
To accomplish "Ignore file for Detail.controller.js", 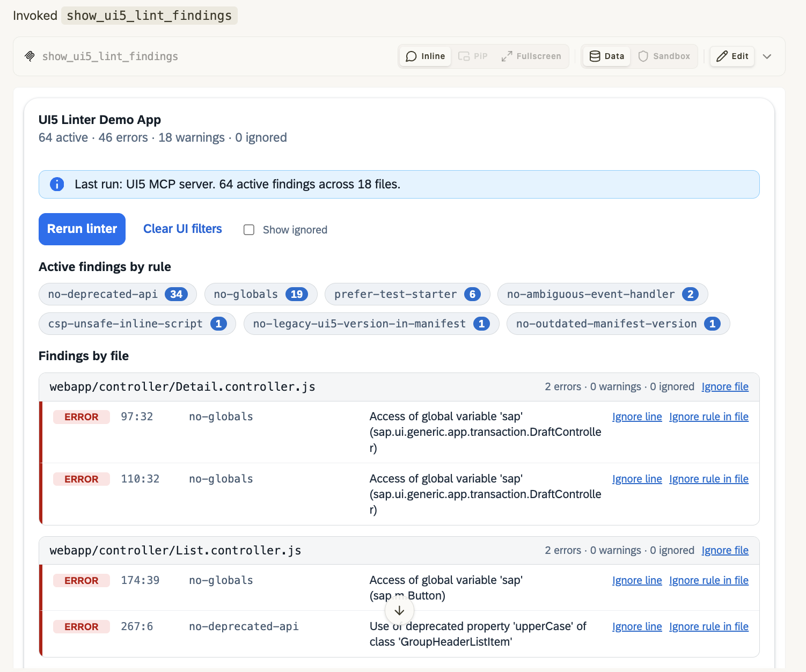I will (x=725, y=386).
